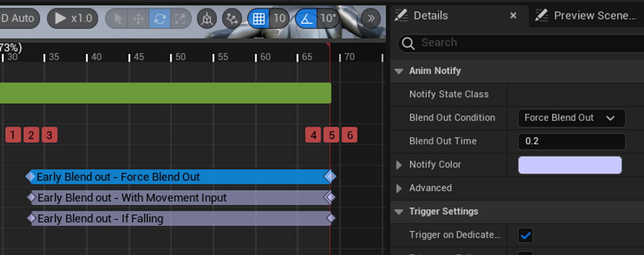This screenshot has width=644, height=255.
Task: Choose the Select mode arrow tool
Action: coord(119,19)
